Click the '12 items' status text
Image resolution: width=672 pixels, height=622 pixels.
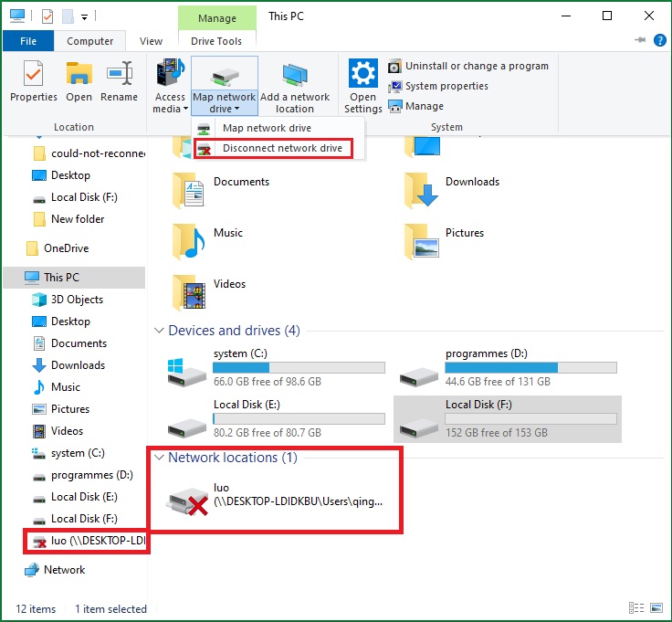(x=36, y=609)
